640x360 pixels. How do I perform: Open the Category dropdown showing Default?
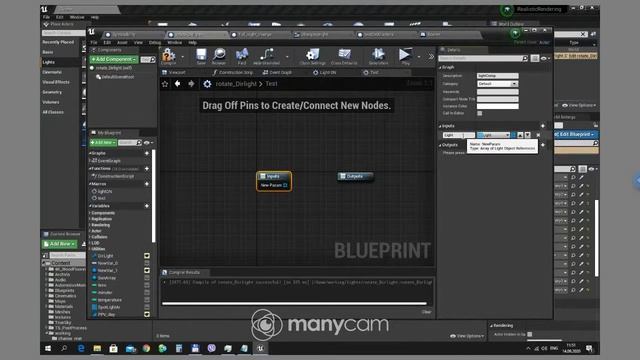(498, 84)
